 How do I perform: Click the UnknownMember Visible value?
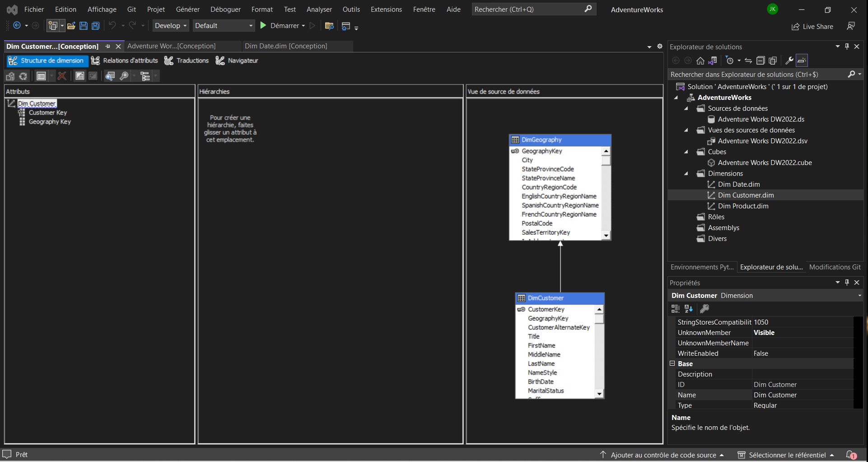pyautogui.click(x=803, y=333)
